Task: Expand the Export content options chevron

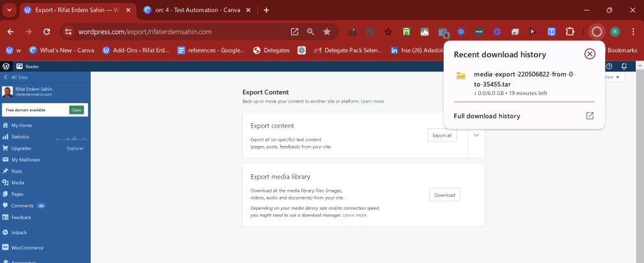Action: (476, 135)
